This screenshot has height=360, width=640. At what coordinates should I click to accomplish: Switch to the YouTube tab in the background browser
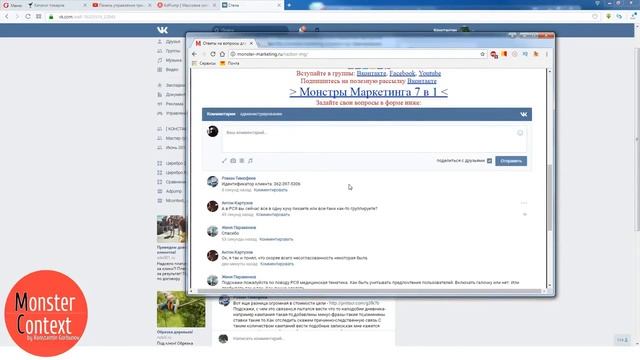122,5
